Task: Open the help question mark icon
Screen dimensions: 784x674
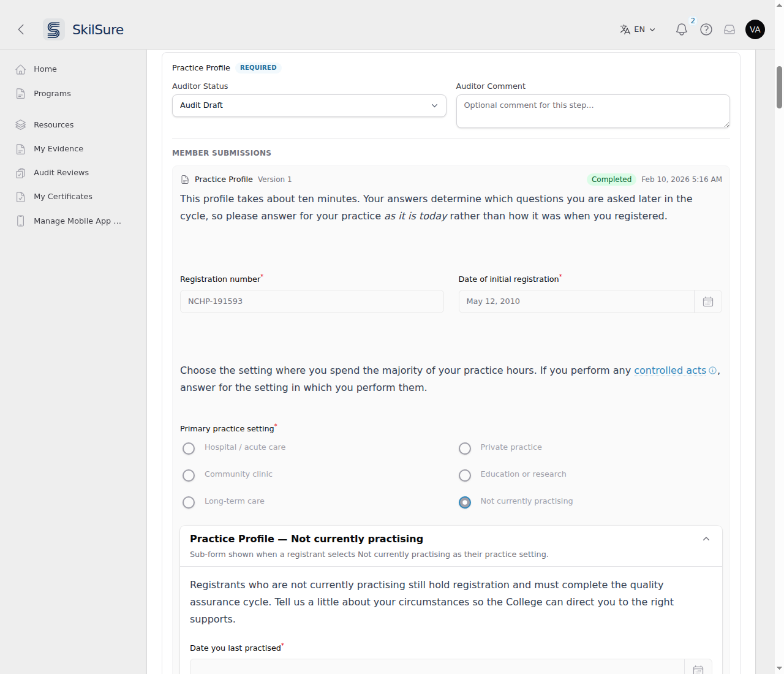Action: pyautogui.click(x=706, y=29)
